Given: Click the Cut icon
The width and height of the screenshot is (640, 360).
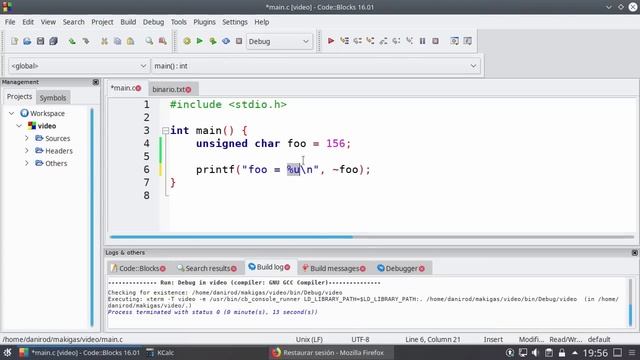Looking at the screenshot, I should coord(104,41).
